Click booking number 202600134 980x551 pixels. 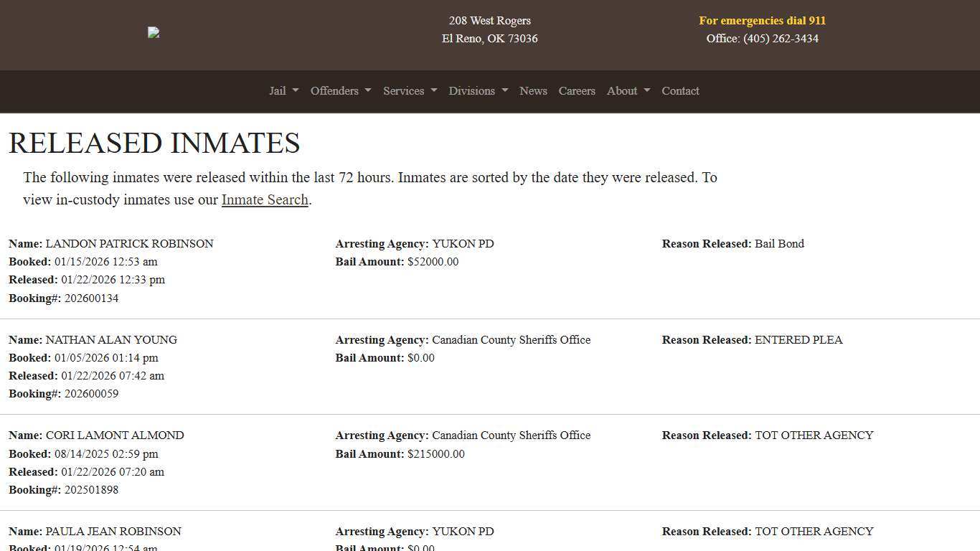pyautogui.click(x=91, y=298)
